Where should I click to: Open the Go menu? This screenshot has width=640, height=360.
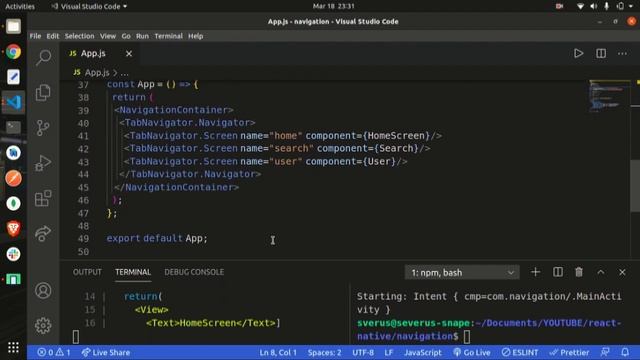click(x=126, y=36)
